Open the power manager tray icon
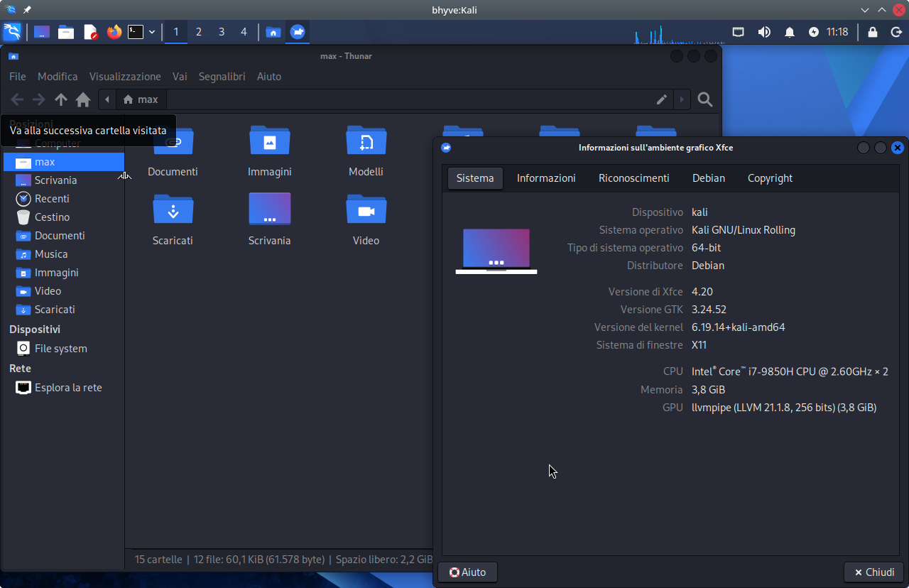909x588 pixels. pyautogui.click(x=814, y=32)
